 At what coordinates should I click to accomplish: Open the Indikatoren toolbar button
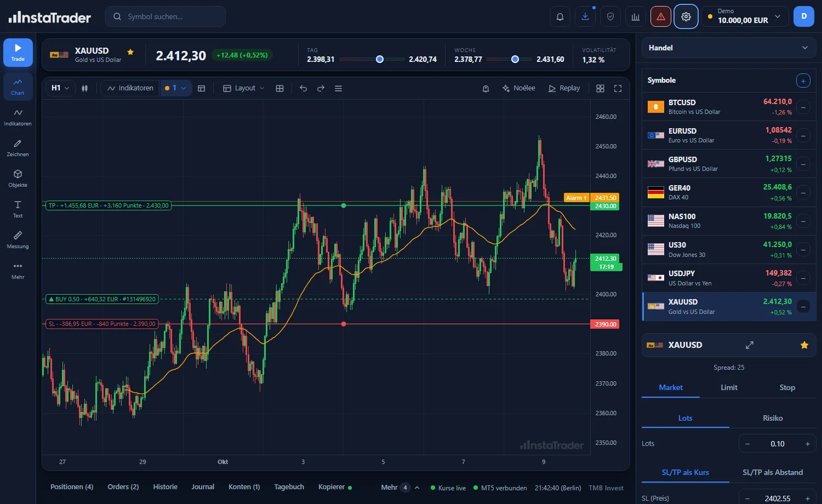tap(130, 88)
